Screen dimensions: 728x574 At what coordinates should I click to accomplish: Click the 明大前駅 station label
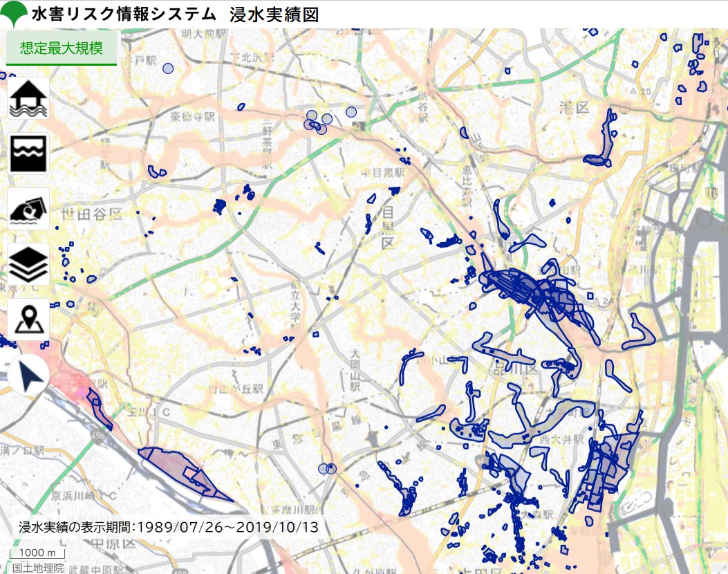pyautogui.click(x=204, y=33)
